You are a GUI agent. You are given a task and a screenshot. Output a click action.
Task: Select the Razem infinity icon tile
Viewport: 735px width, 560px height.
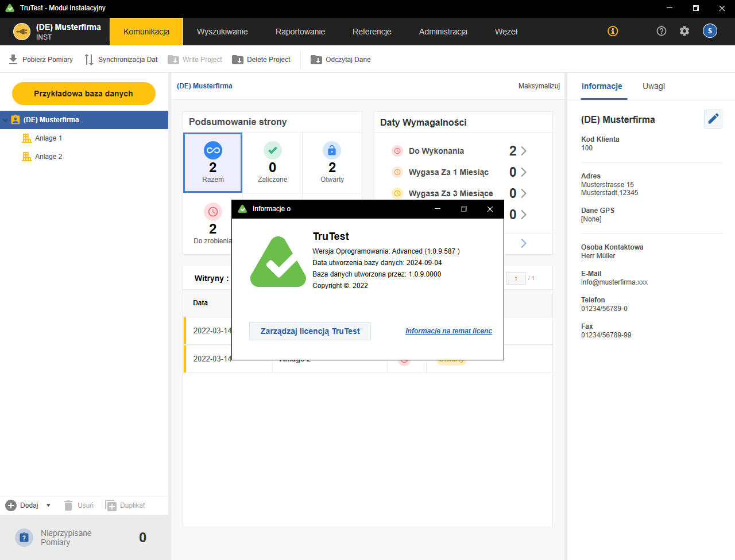point(213,150)
